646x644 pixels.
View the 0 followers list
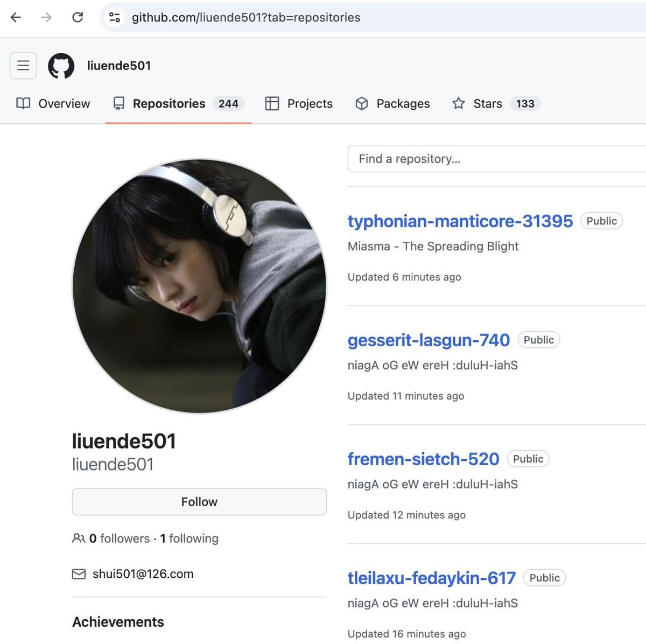[x=120, y=538]
